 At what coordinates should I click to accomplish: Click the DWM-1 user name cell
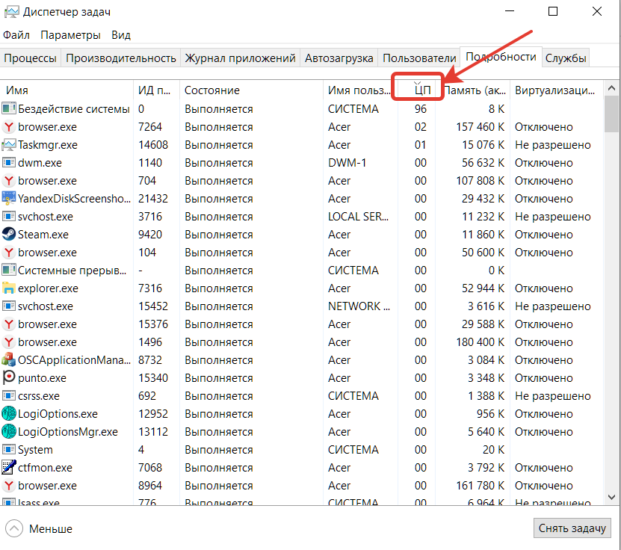(347, 163)
